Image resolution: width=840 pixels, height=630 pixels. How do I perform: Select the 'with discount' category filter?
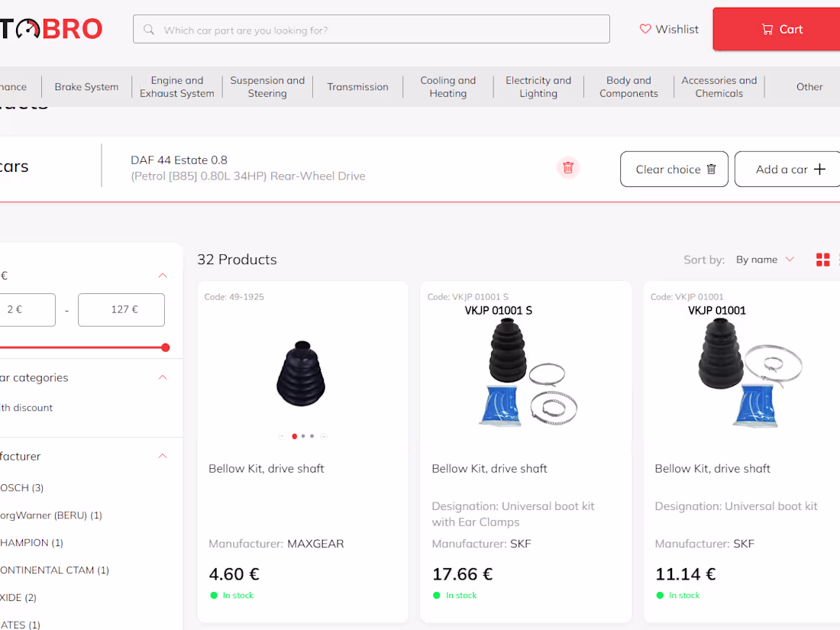pos(27,407)
